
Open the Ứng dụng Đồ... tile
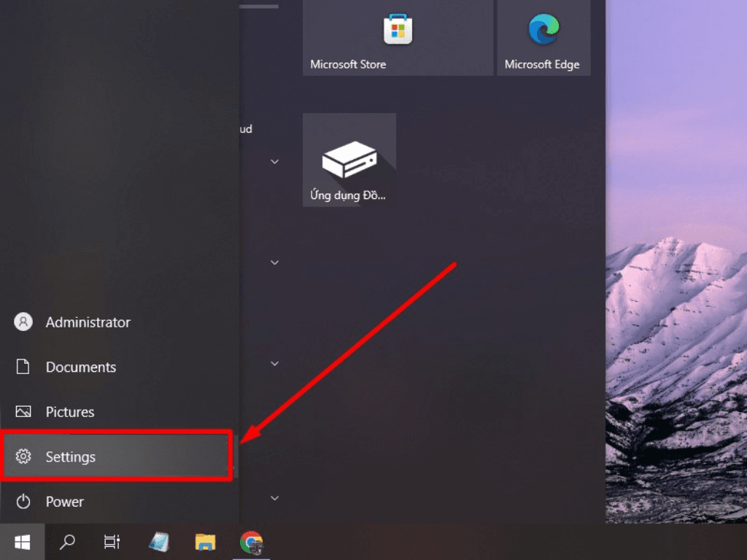point(349,160)
